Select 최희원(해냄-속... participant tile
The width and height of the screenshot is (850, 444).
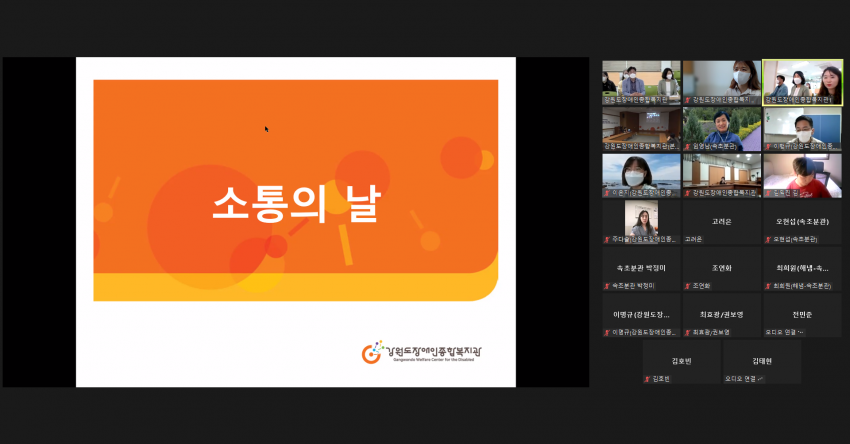tap(803, 268)
